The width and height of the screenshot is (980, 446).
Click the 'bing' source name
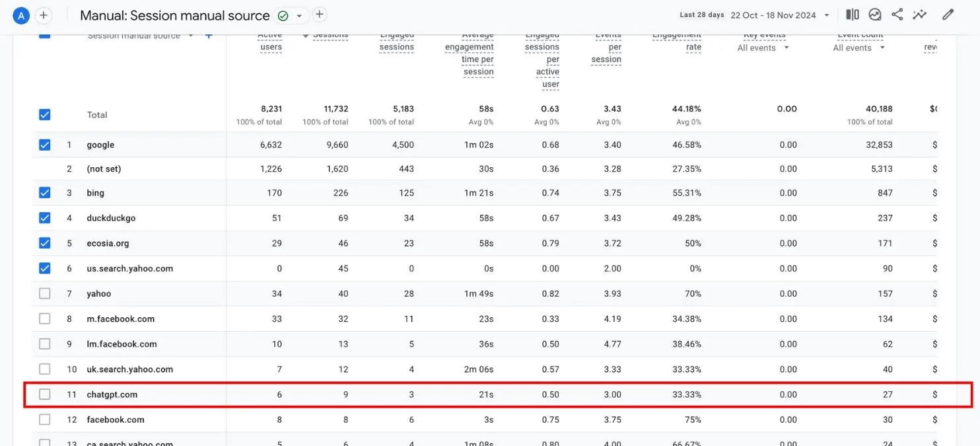(95, 193)
